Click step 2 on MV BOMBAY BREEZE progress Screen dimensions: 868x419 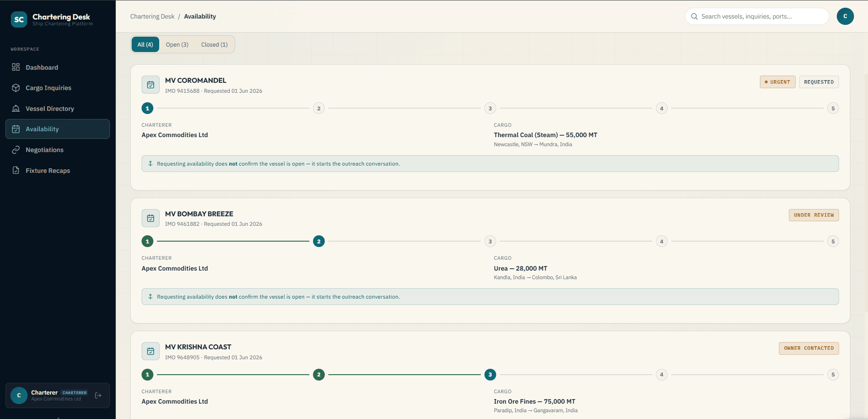tap(319, 241)
